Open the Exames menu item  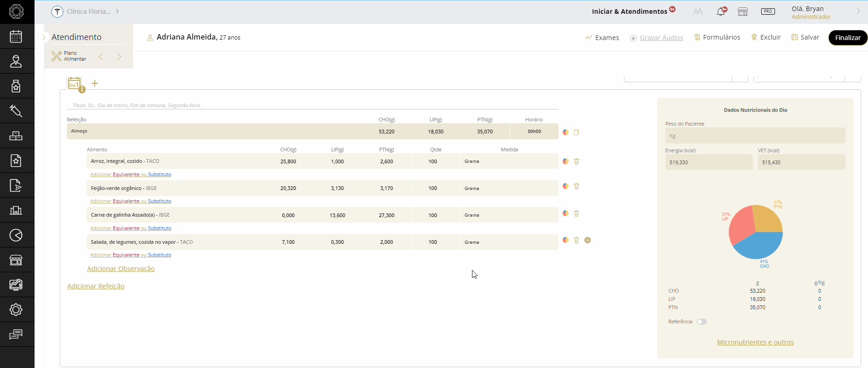[x=602, y=38]
